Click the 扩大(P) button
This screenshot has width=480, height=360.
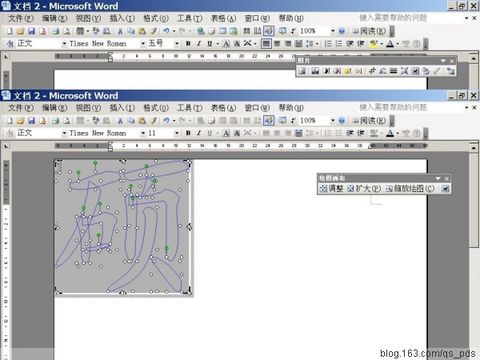(364, 189)
